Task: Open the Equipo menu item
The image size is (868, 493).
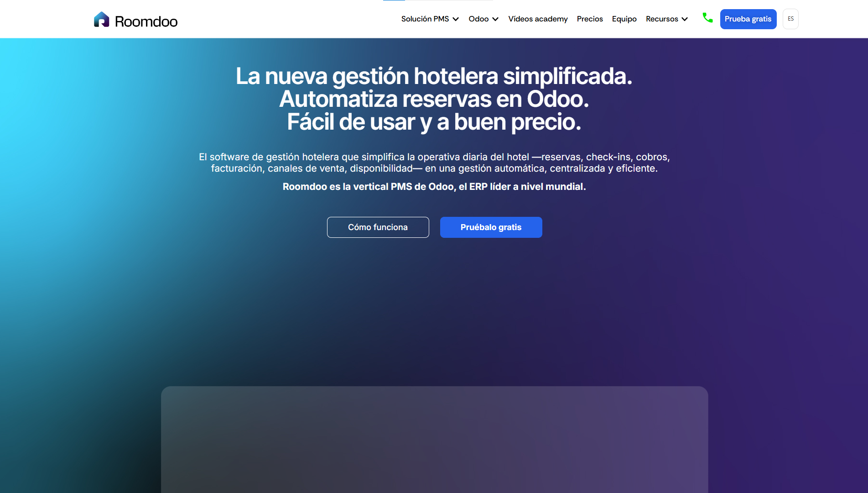Action: pos(624,19)
